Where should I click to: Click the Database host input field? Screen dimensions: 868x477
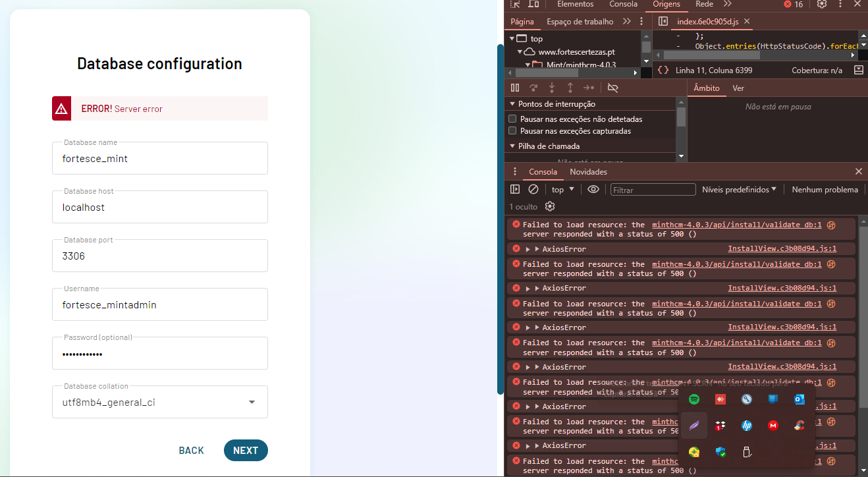[x=160, y=207]
